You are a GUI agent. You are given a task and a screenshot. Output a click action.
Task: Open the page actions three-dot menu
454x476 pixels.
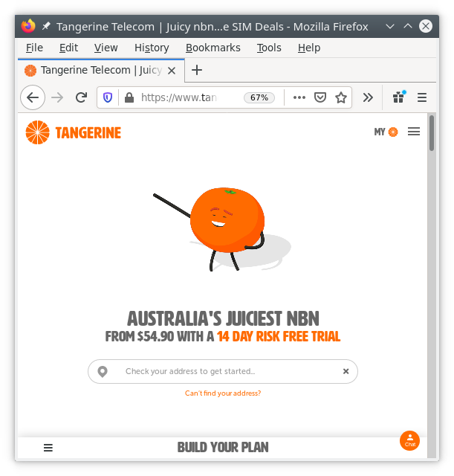click(299, 97)
